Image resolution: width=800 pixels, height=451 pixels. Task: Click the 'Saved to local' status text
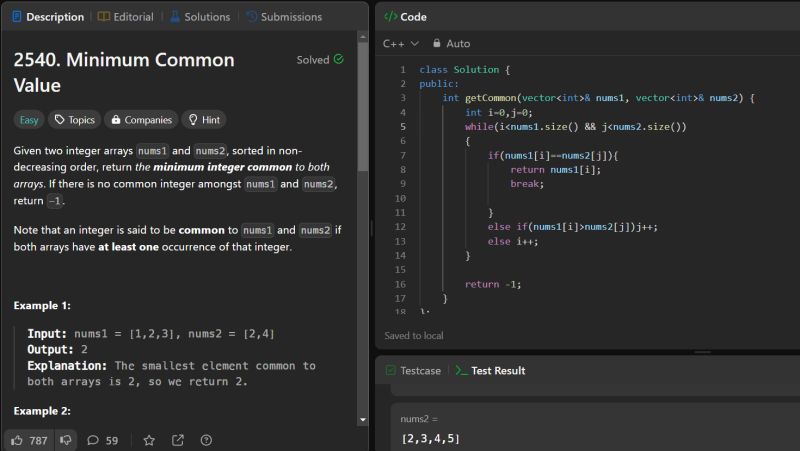tap(414, 336)
